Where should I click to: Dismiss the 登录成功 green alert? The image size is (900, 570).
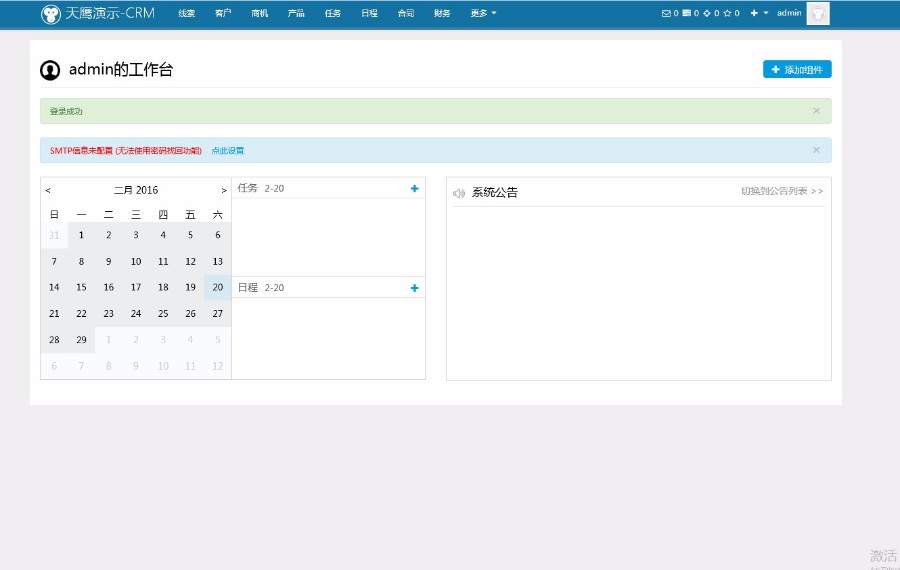816,111
